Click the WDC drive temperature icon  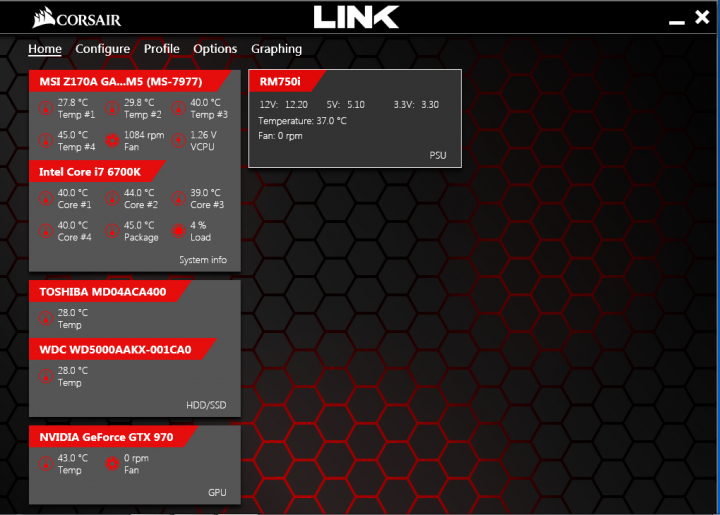45,376
